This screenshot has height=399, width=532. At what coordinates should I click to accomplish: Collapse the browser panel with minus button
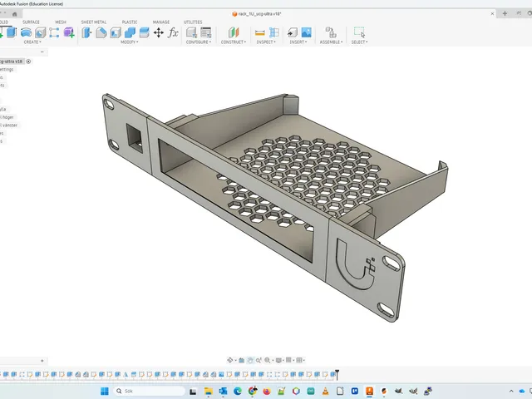click(42, 52)
